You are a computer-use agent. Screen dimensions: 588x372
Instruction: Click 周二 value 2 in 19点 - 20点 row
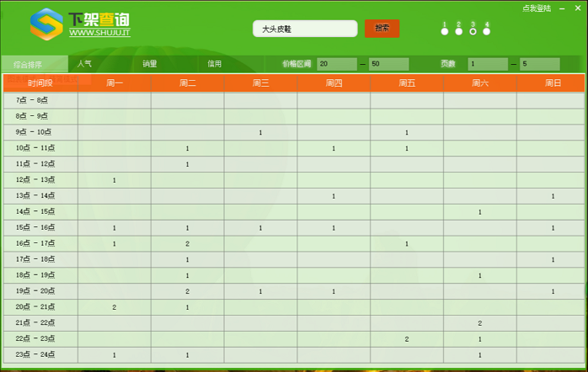[x=188, y=291]
